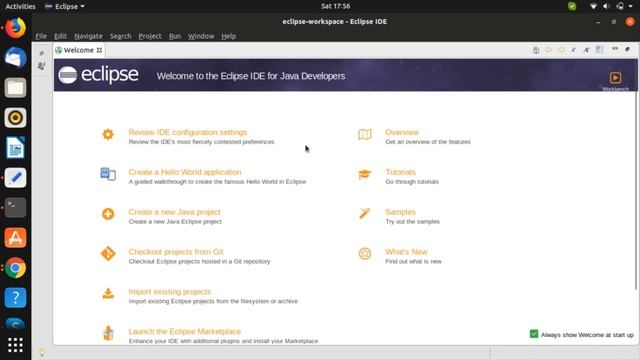Magnify the Welcome page font size

click(x=587, y=50)
